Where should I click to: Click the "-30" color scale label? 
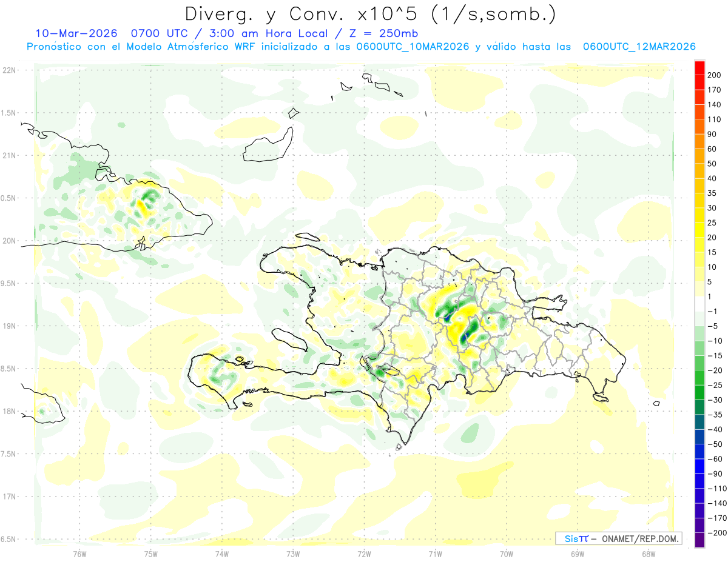(x=715, y=400)
